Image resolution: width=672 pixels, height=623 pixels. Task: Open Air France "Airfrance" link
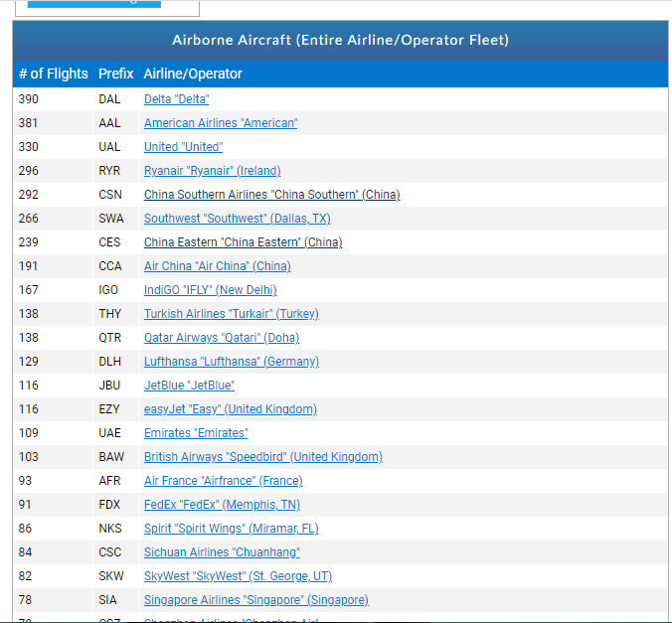point(223,481)
